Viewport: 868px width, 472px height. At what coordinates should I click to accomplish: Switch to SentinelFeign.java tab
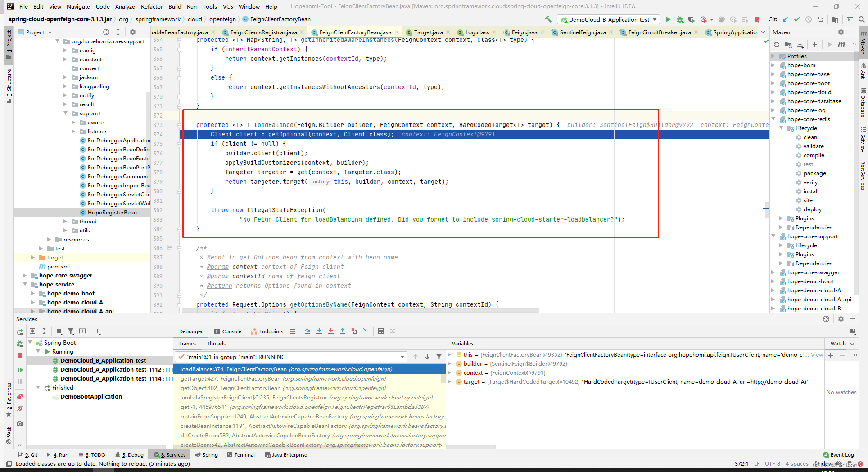point(583,32)
